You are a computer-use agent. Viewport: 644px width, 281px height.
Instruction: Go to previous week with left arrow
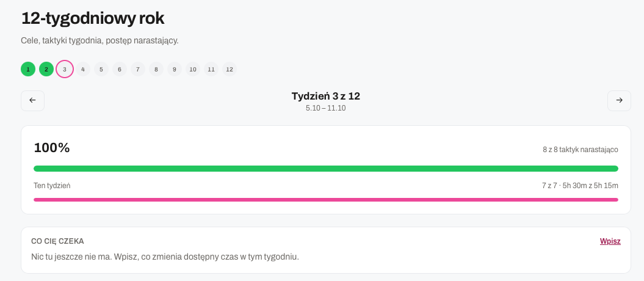(32, 101)
